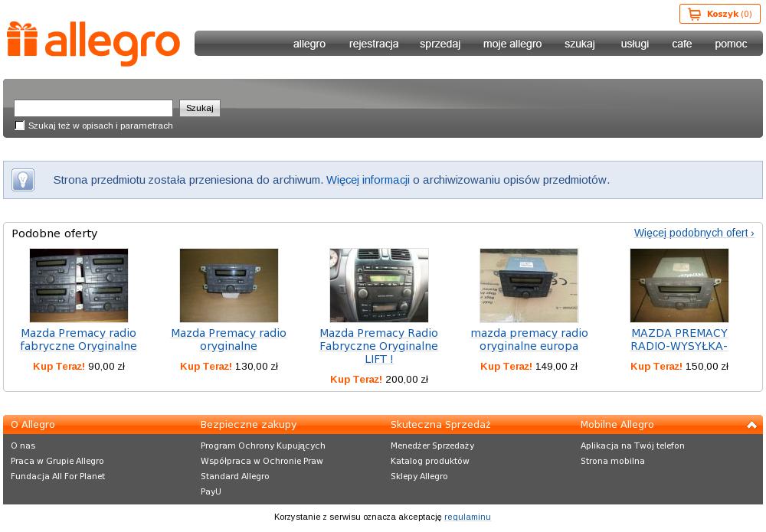
Task: Open thumbnail for 149,00 zł radio
Action: pyautogui.click(x=529, y=285)
